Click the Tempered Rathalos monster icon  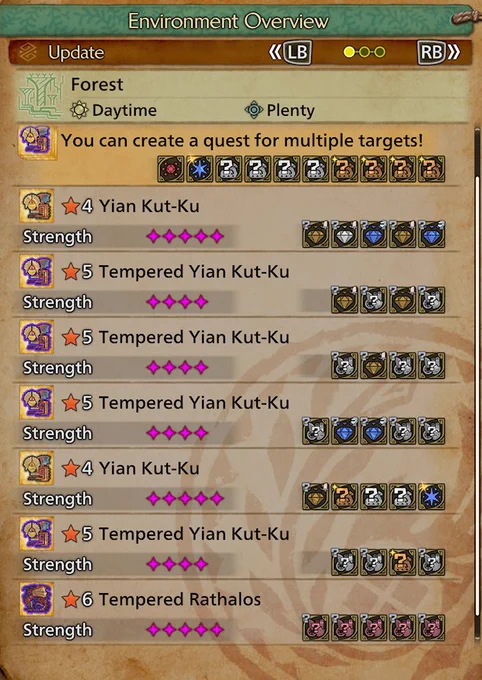point(37,599)
